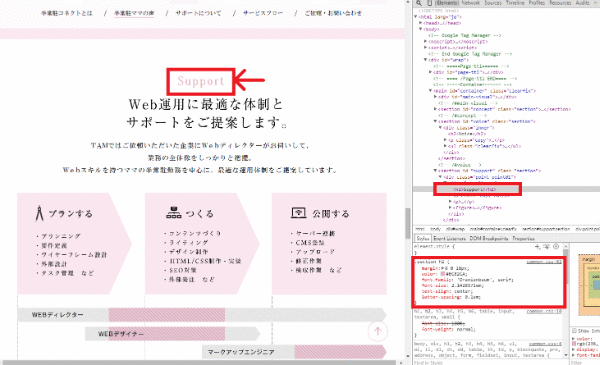Screen dimensions: 600x365
Task: Expand the computed color property
Action: click(574, 339)
